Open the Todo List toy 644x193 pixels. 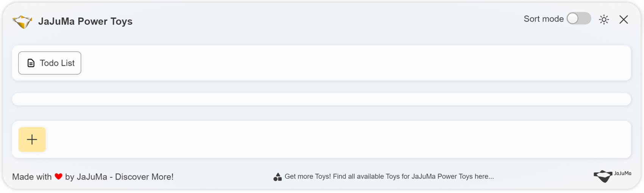pos(50,63)
